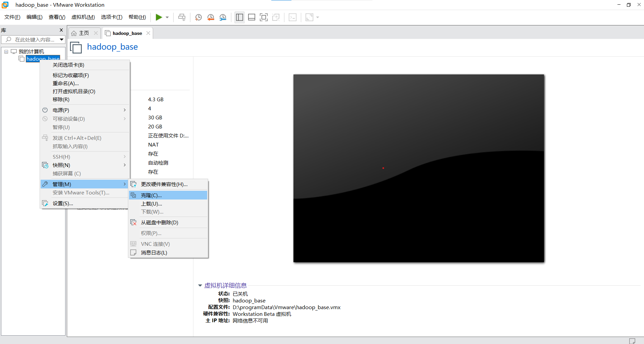Choose 移除(R) from the context menu
The image size is (644, 344).
(85, 100)
